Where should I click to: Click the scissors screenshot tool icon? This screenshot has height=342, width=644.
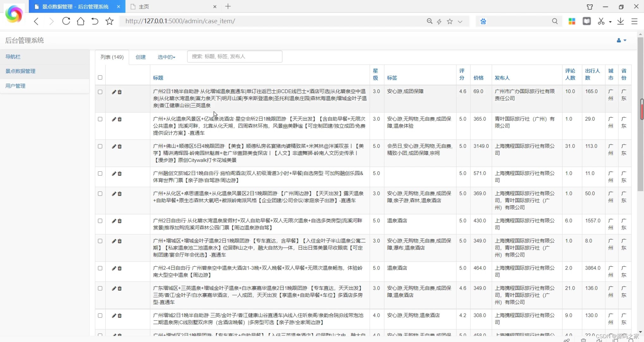pyautogui.click(x=601, y=21)
